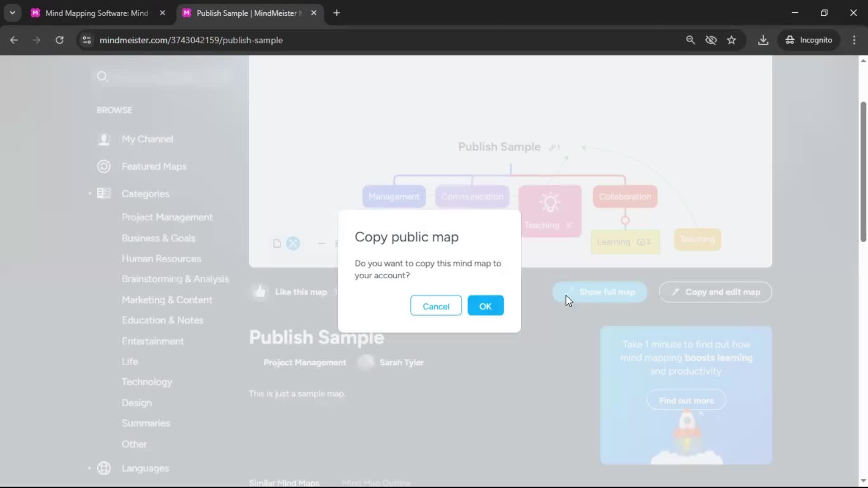The height and width of the screenshot is (488, 868).
Task: Open the tab search dropdown arrow
Action: click(x=13, y=13)
